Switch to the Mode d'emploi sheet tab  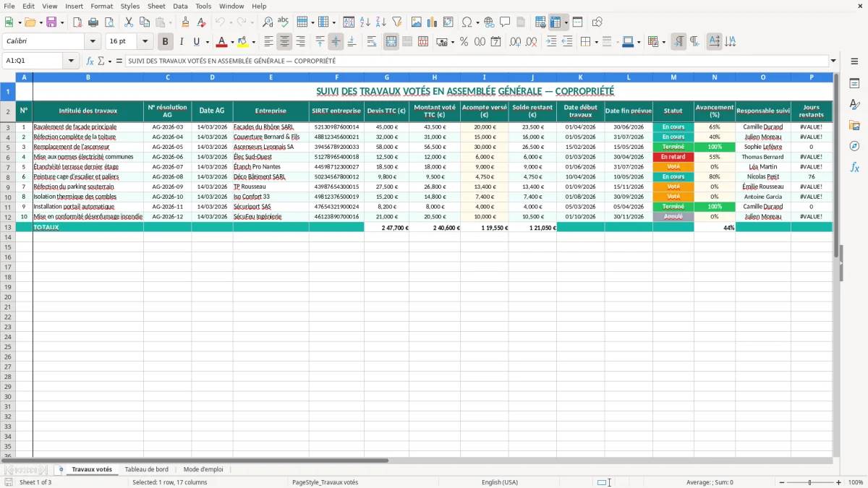203,469
